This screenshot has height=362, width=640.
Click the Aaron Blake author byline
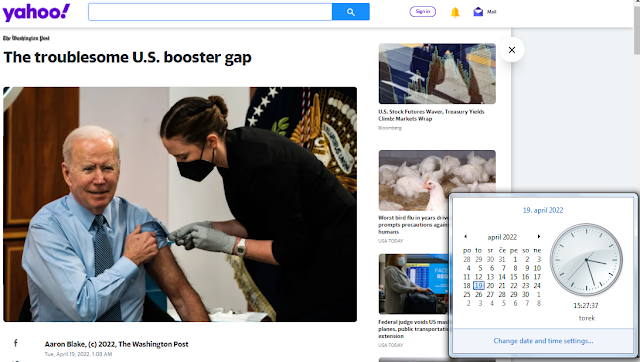116,344
